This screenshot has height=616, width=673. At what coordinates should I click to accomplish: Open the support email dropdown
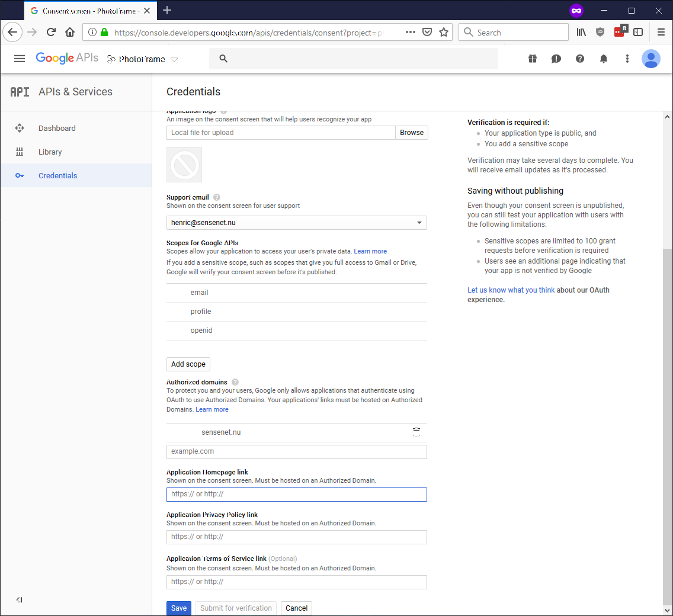pyautogui.click(x=297, y=223)
